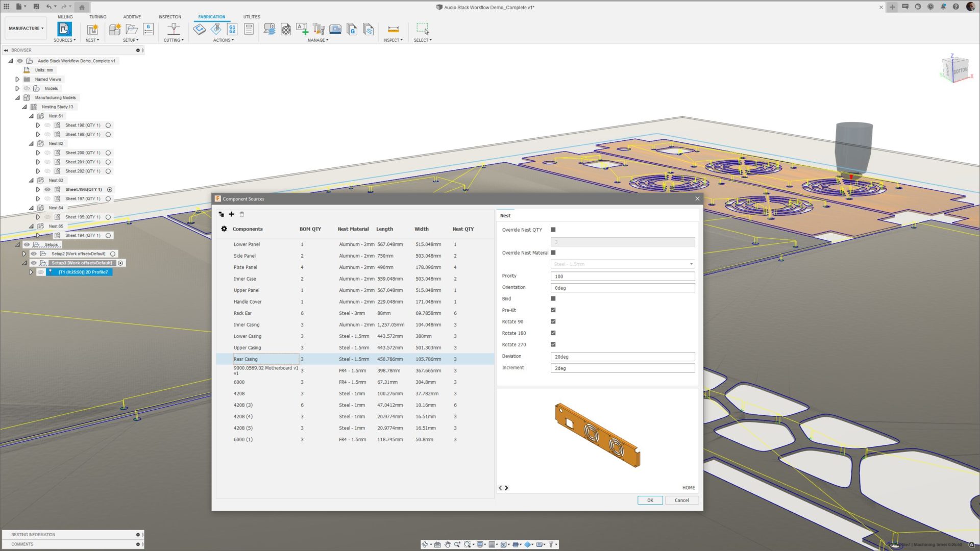
Task: Open the UTILITIES ribbon tab
Action: pos(251,16)
